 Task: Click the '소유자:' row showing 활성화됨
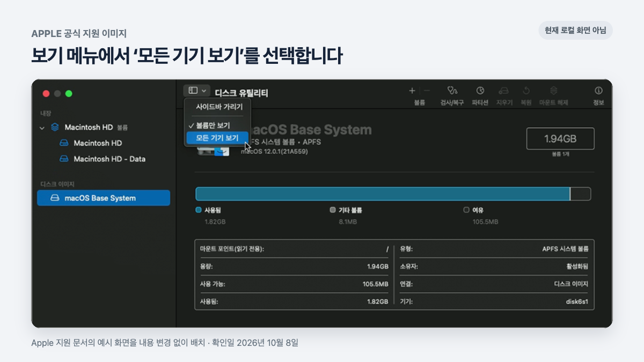pyautogui.click(x=494, y=266)
